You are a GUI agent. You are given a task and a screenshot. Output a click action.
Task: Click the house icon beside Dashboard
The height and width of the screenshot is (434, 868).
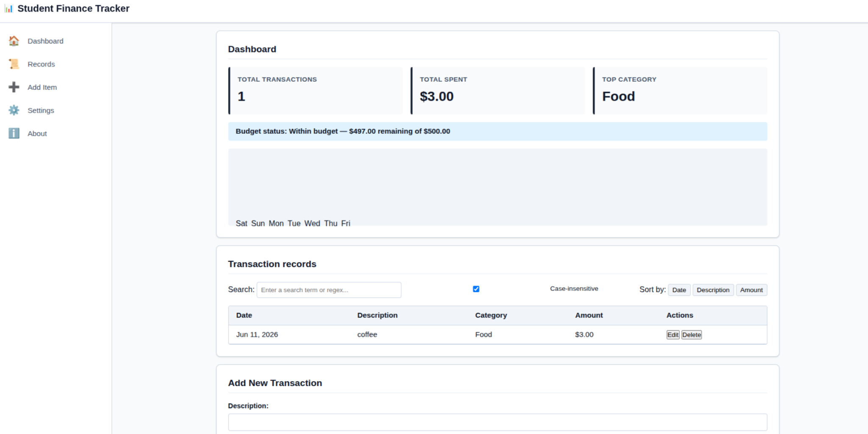[14, 41]
